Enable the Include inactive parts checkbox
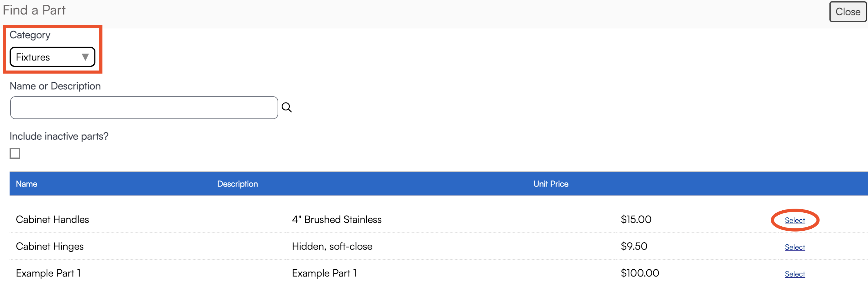 (x=15, y=154)
